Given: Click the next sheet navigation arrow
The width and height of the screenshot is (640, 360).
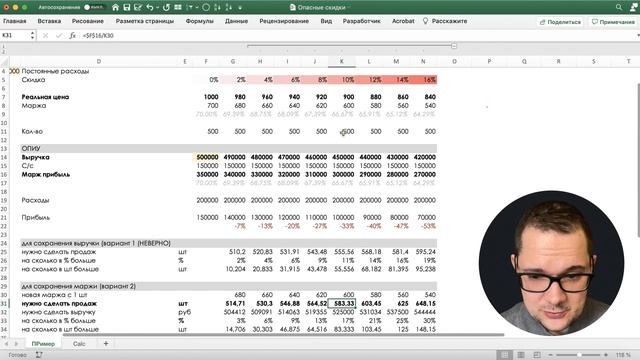Looking at the screenshot, I should click(x=16, y=344).
